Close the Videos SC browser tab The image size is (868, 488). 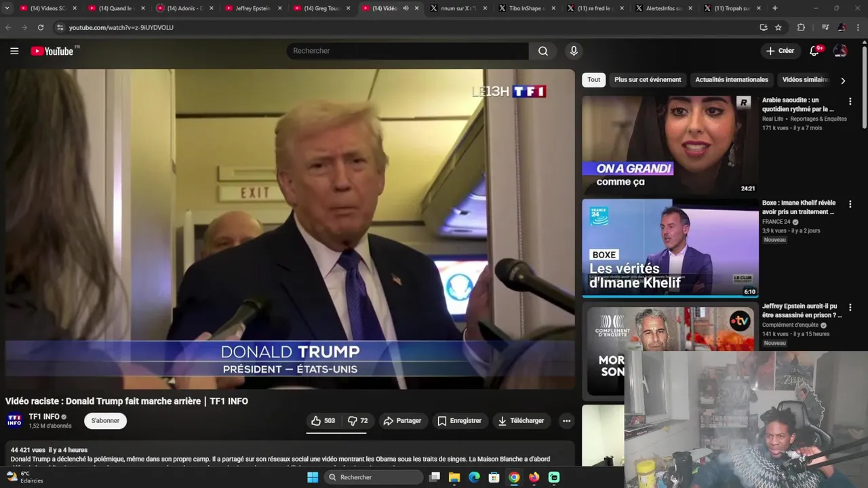[x=75, y=8]
